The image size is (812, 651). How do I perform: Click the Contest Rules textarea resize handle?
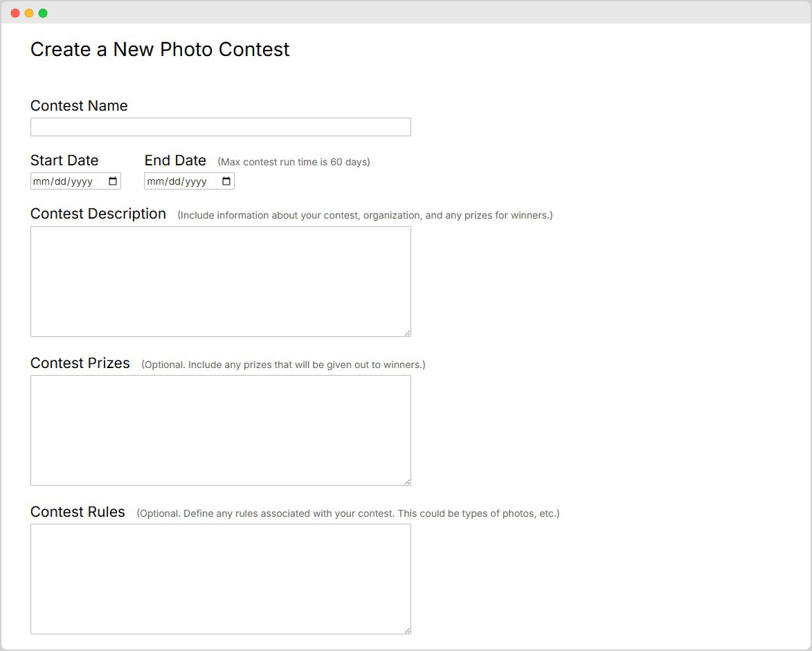click(407, 630)
